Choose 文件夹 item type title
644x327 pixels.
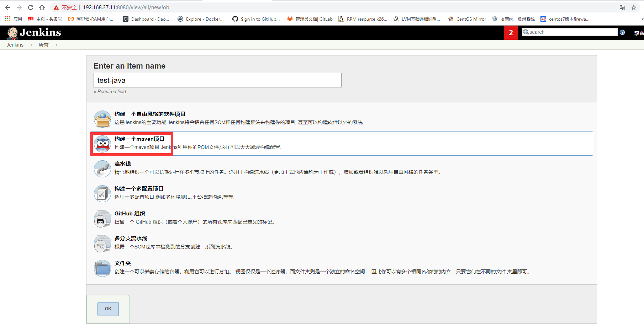[122, 263]
